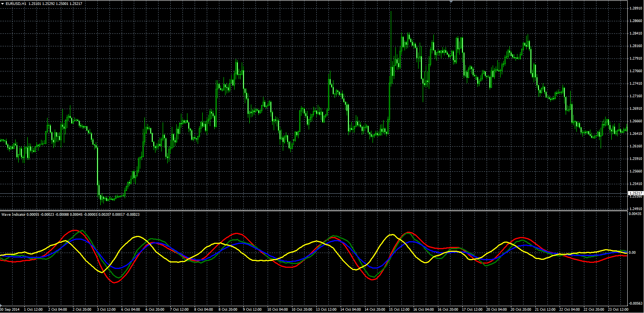Select the Wave Indicator label in subwindow
This screenshot has height=313, width=644.
coord(13,215)
